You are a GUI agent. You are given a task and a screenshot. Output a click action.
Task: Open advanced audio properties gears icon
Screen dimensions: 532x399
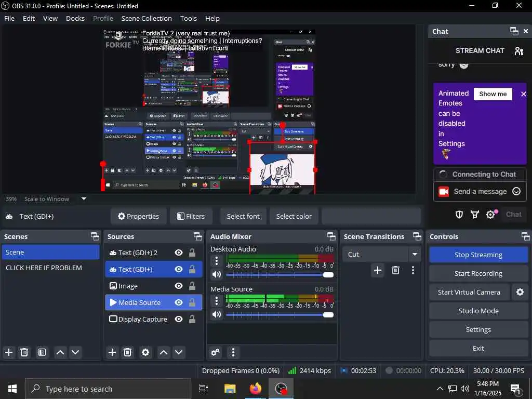[215, 352]
